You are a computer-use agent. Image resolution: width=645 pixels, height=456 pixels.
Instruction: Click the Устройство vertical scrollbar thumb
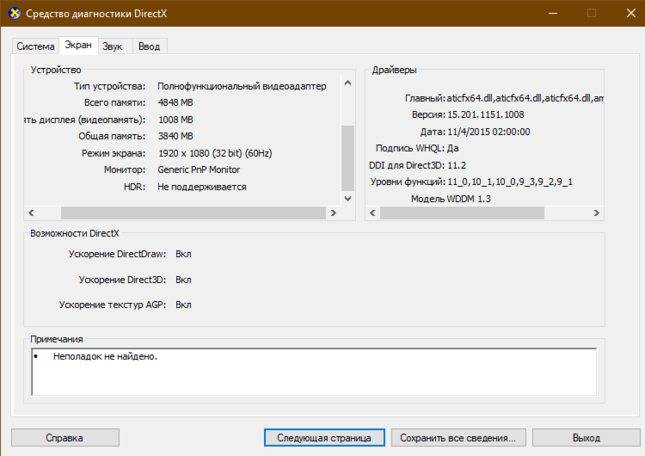tap(348, 158)
